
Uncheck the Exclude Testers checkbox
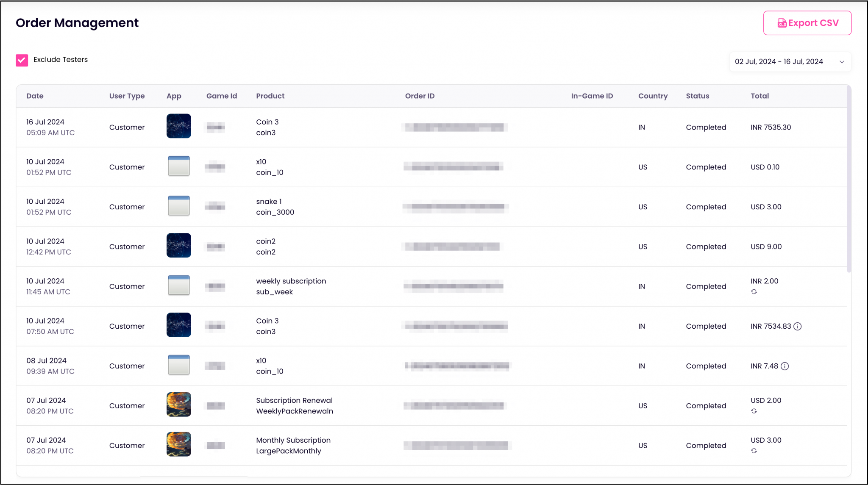(x=21, y=60)
